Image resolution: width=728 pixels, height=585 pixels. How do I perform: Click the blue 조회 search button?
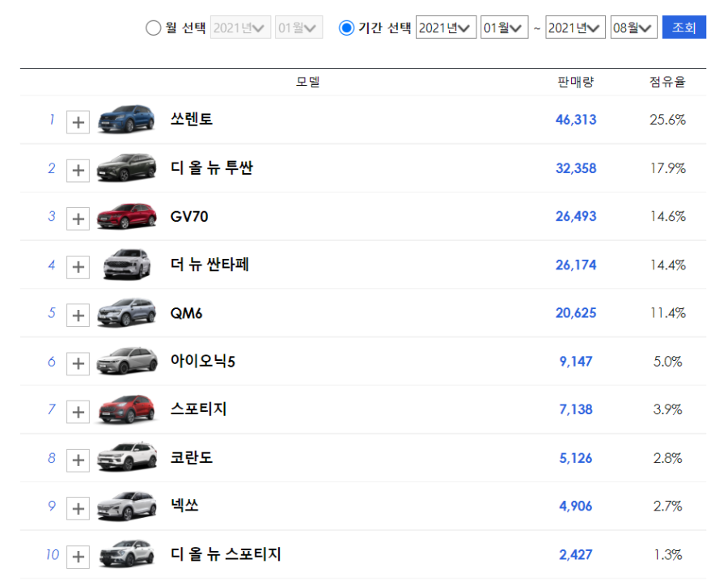684,28
